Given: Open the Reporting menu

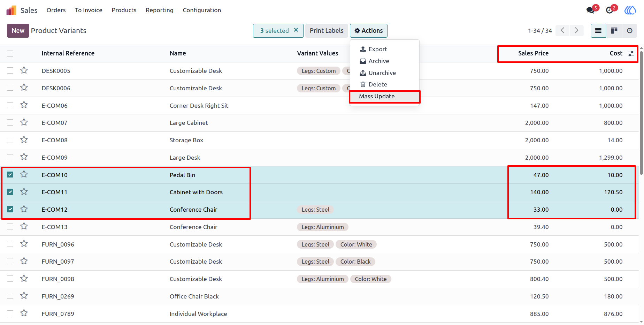Looking at the screenshot, I should (x=160, y=10).
